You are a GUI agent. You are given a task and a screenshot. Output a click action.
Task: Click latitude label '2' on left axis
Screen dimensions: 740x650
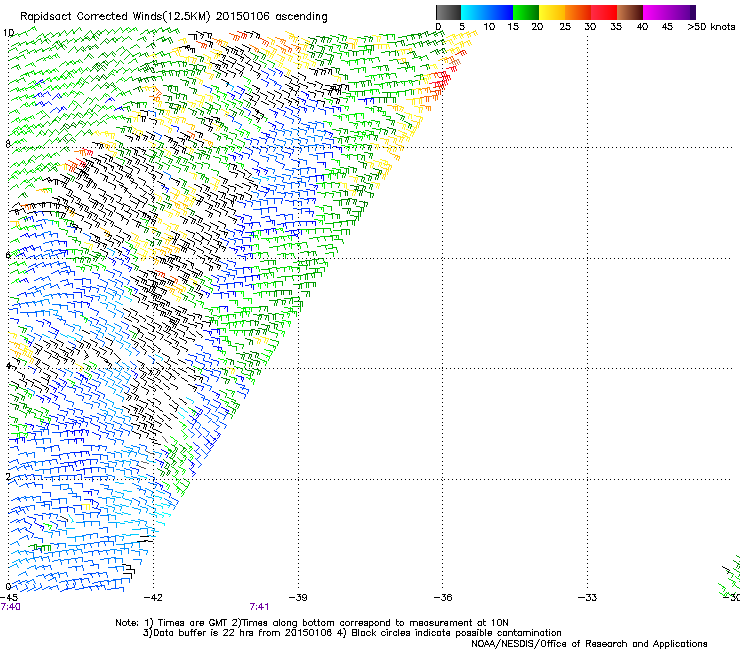click(8, 477)
